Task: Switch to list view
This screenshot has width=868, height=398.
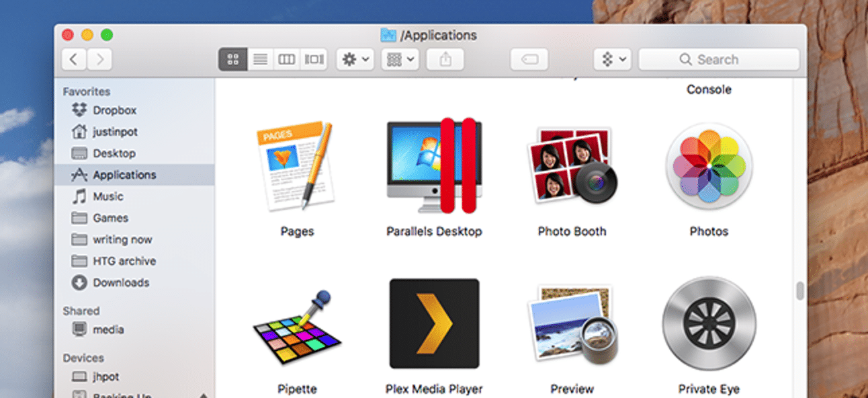Action: (x=260, y=59)
